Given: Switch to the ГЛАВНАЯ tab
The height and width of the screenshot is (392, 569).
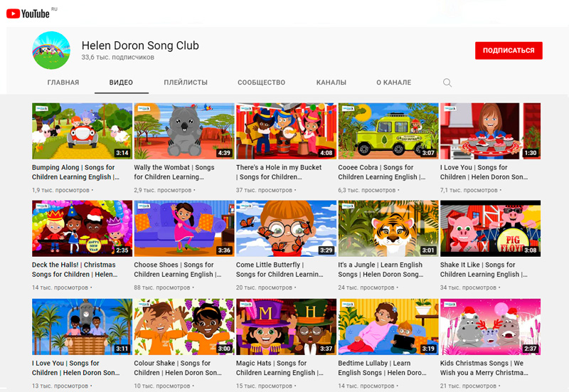Looking at the screenshot, I should click(x=63, y=83).
